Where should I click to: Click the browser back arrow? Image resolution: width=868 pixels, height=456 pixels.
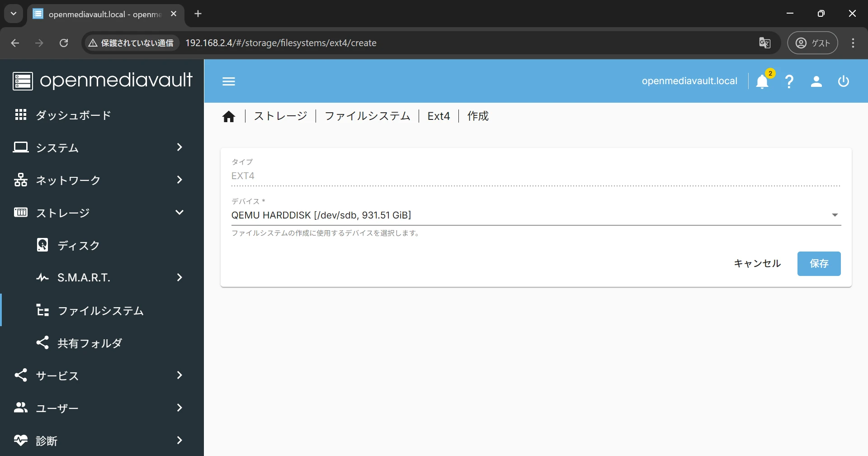[15, 43]
